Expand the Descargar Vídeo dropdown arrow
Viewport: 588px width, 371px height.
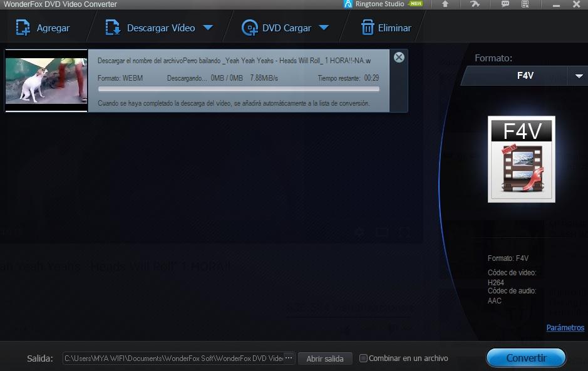pyautogui.click(x=208, y=28)
